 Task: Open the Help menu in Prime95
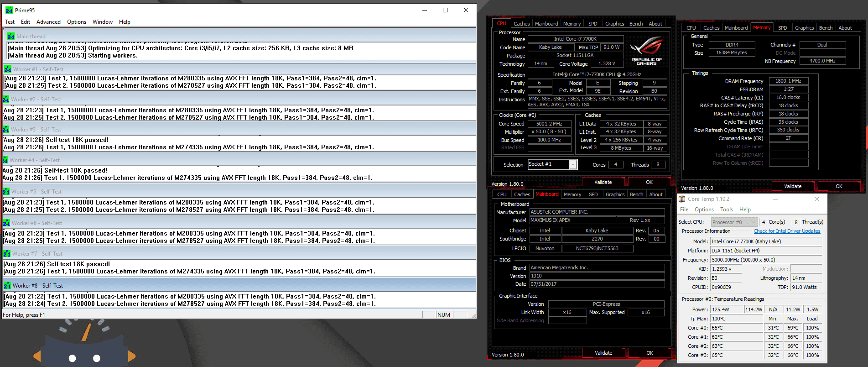coord(125,22)
